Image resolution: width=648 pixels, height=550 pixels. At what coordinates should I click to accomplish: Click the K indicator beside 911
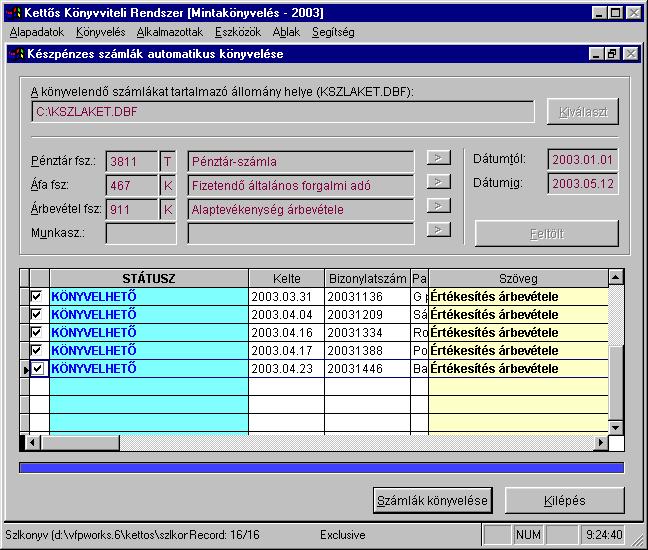tap(167, 209)
